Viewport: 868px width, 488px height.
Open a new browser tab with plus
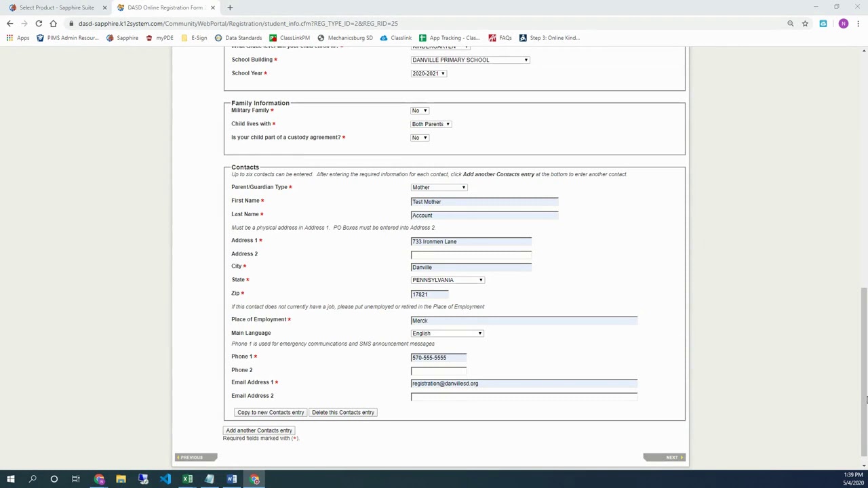pos(230,7)
